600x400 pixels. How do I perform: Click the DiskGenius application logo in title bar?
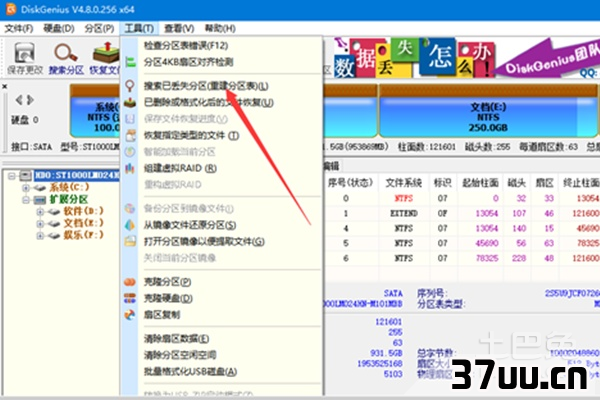coord(11,9)
